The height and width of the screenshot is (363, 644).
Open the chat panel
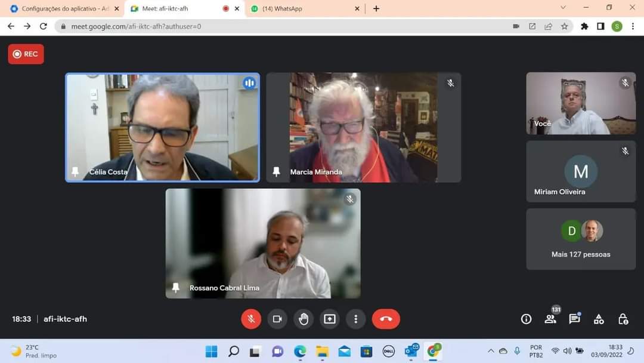pyautogui.click(x=575, y=319)
